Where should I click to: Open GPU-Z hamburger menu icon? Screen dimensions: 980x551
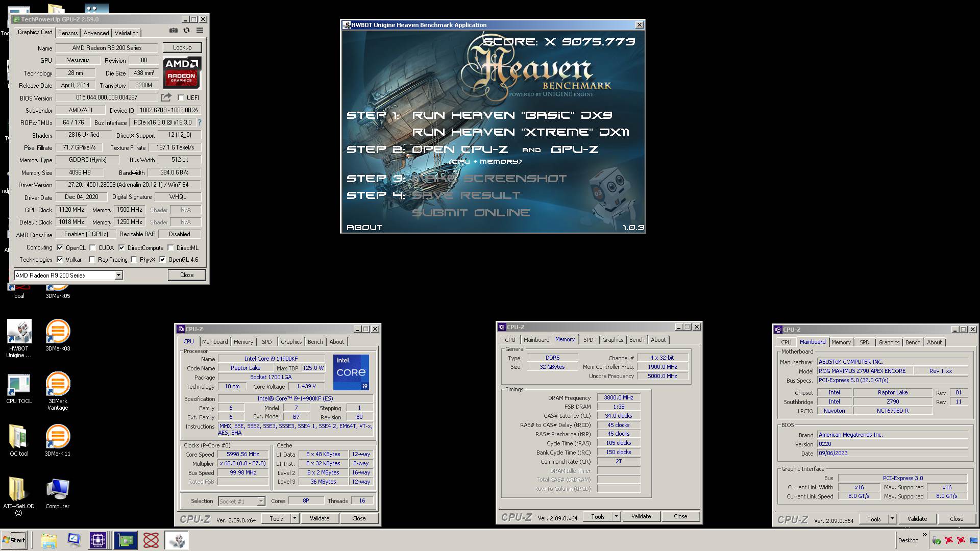click(200, 31)
